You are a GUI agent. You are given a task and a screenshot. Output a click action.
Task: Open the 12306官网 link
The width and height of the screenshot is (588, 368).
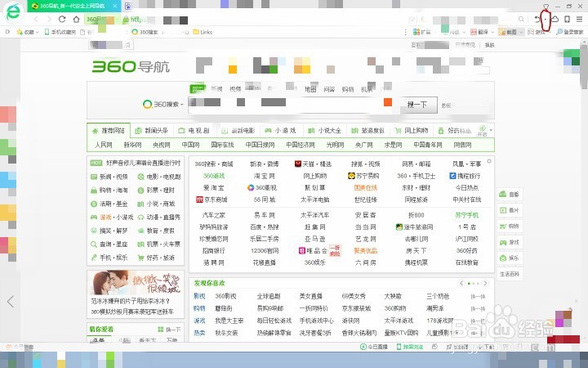[265, 250]
